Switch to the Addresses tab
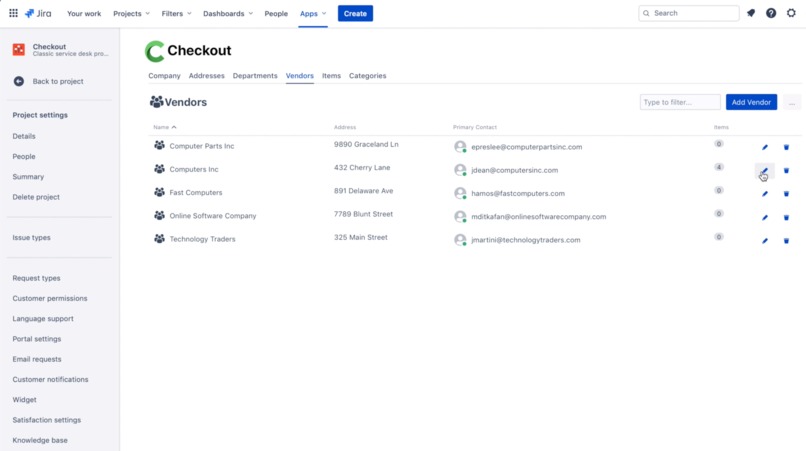 [207, 76]
